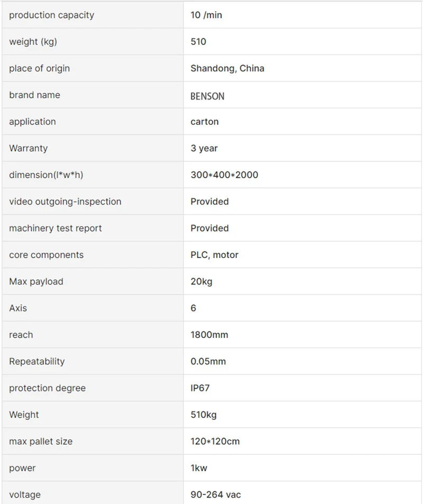Click the core components value PLC, motor
423x504 pixels.
214,255
